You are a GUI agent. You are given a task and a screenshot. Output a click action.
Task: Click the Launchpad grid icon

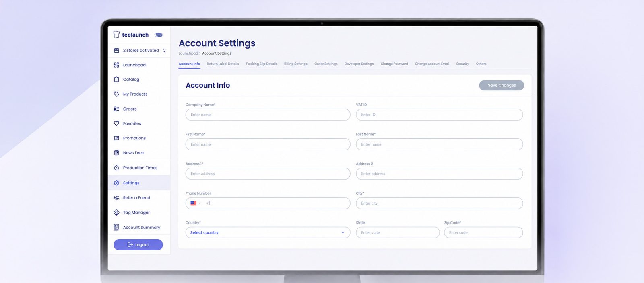pyautogui.click(x=116, y=65)
